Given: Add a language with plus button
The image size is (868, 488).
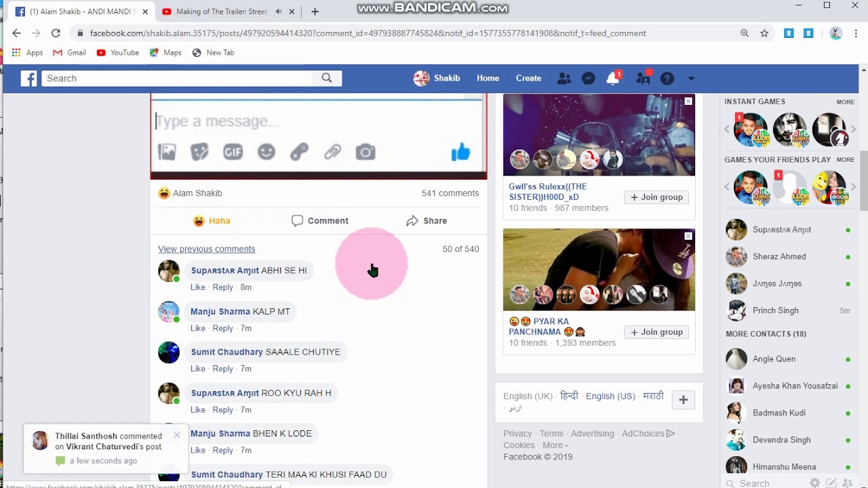Looking at the screenshot, I should tap(684, 400).
